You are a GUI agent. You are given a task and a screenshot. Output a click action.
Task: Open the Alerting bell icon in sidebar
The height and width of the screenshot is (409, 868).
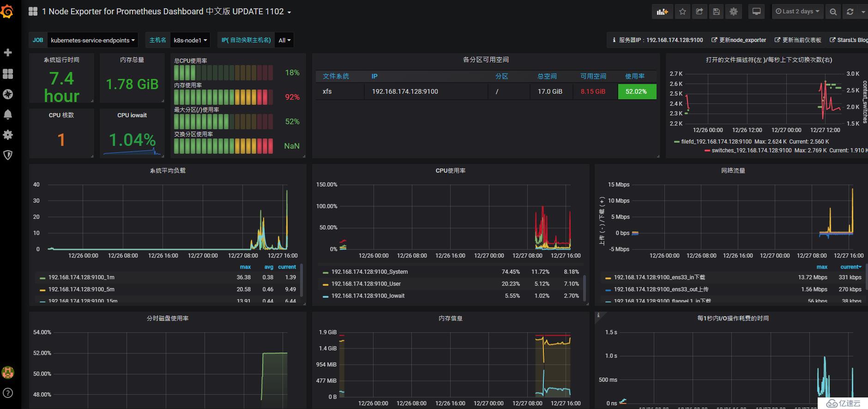point(8,114)
